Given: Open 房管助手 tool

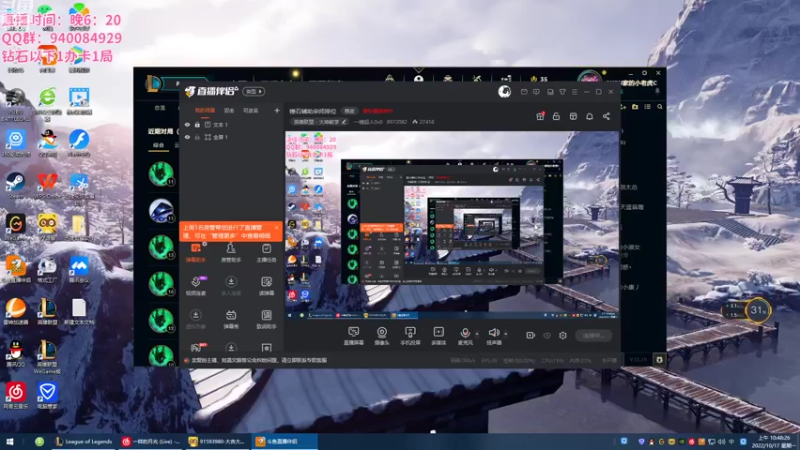Looking at the screenshot, I should tap(231, 253).
